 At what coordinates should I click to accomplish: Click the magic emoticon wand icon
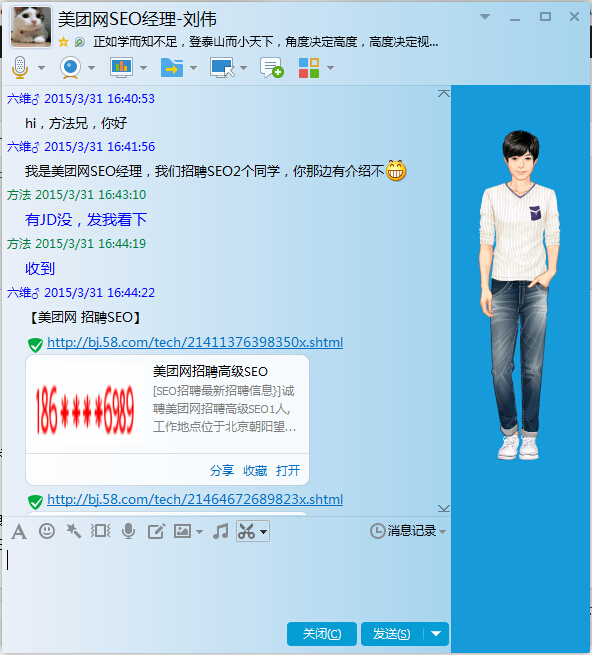tap(74, 531)
